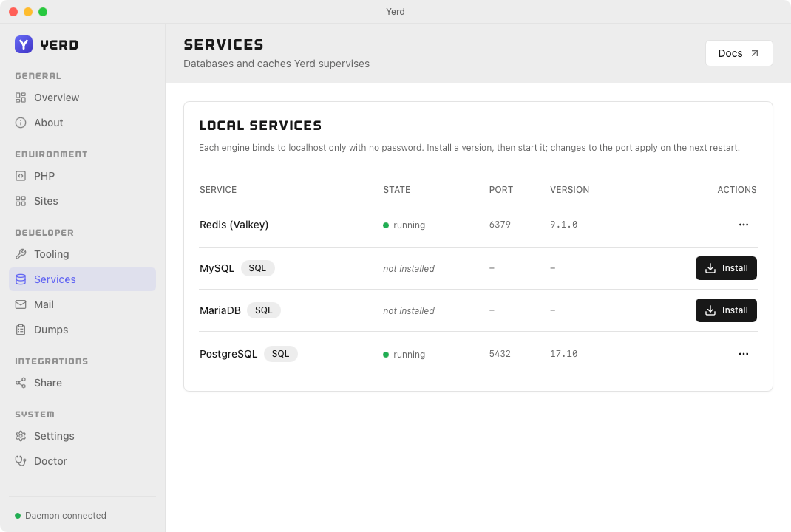The width and height of the screenshot is (791, 532).
Task: Click the Overview grid icon in sidebar
Action: click(21, 98)
